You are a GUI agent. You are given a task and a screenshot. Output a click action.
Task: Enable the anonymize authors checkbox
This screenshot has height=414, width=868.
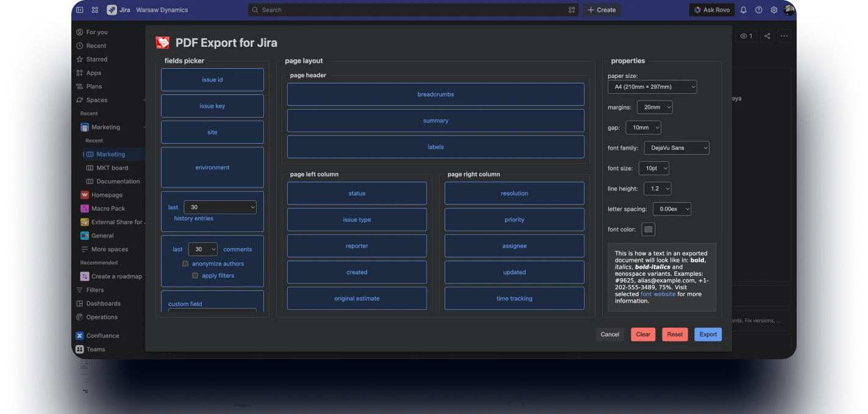point(185,264)
